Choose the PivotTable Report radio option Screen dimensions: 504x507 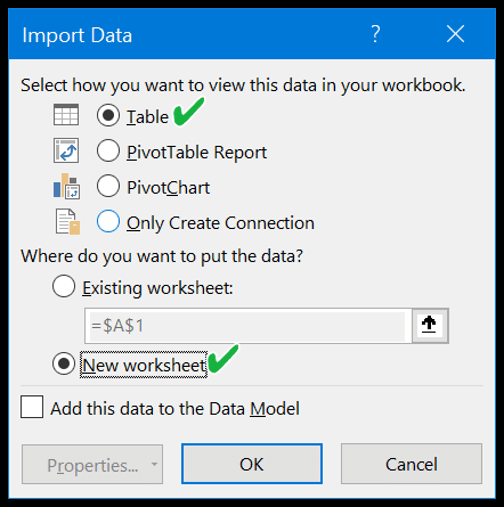108,150
